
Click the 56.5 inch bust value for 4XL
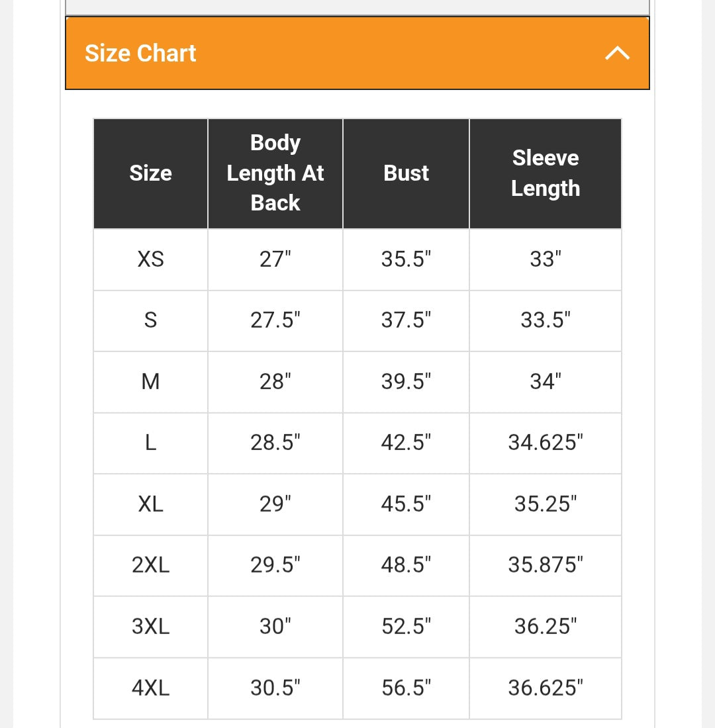coord(406,688)
